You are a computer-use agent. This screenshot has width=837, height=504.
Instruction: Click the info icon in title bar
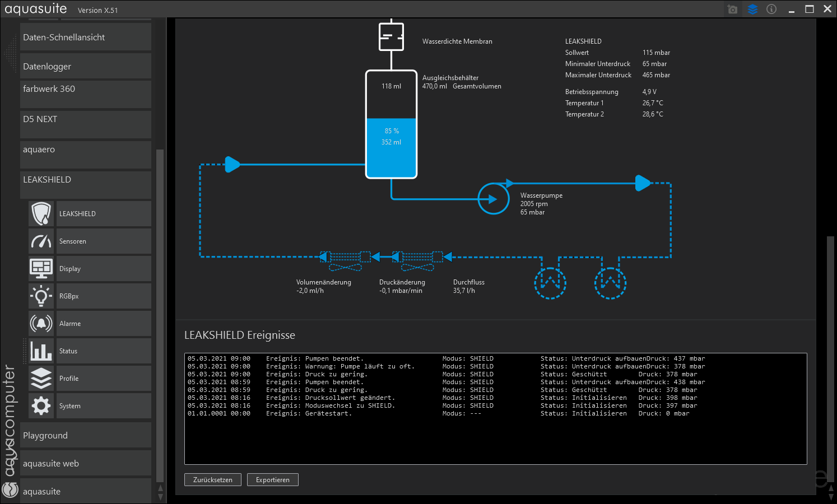771,10
